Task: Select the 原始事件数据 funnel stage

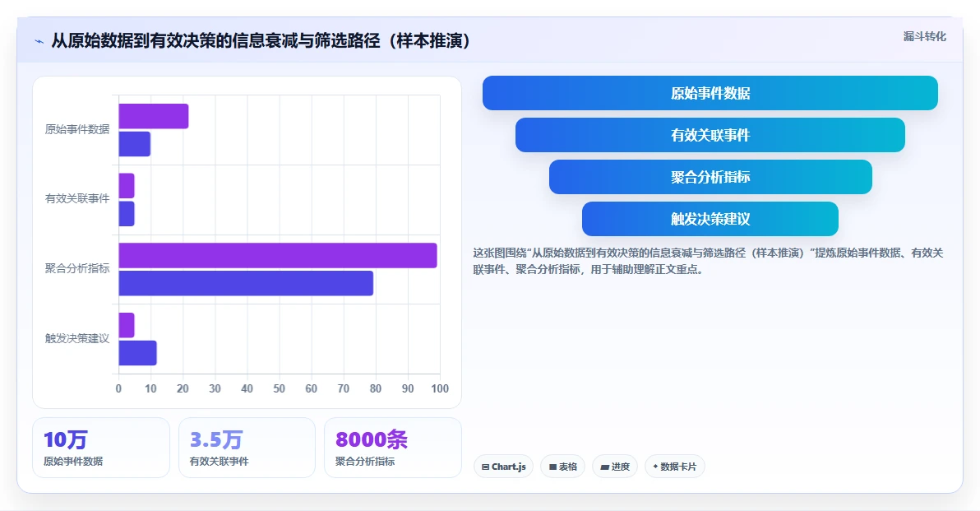Action: [x=710, y=93]
